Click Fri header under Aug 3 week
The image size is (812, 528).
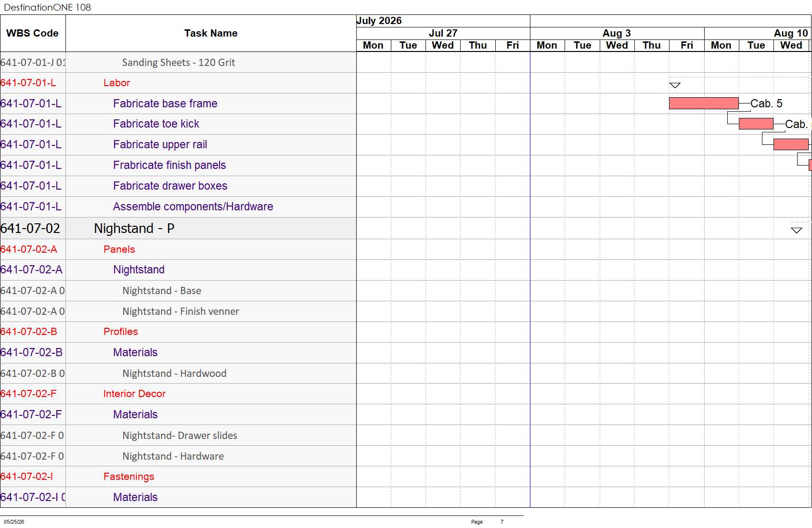pyautogui.click(x=687, y=45)
